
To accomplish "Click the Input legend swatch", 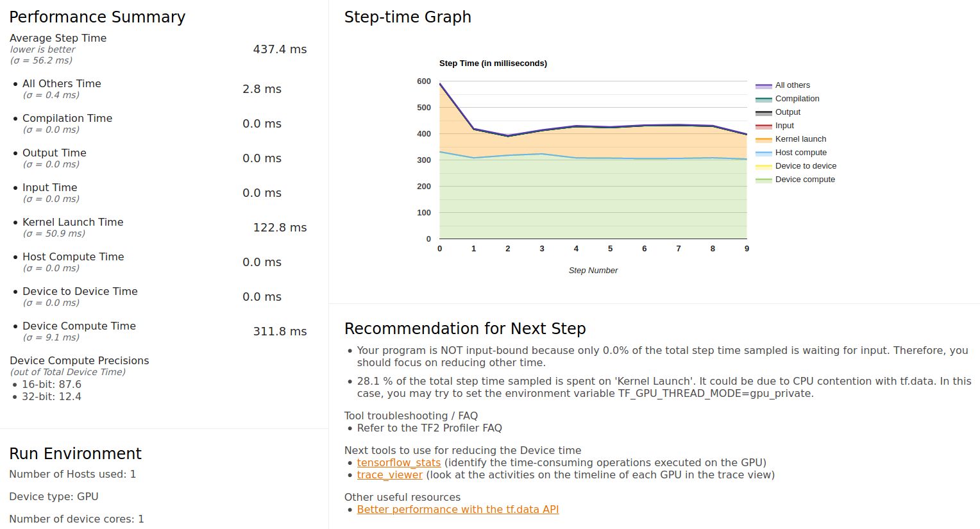I will (x=763, y=126).
